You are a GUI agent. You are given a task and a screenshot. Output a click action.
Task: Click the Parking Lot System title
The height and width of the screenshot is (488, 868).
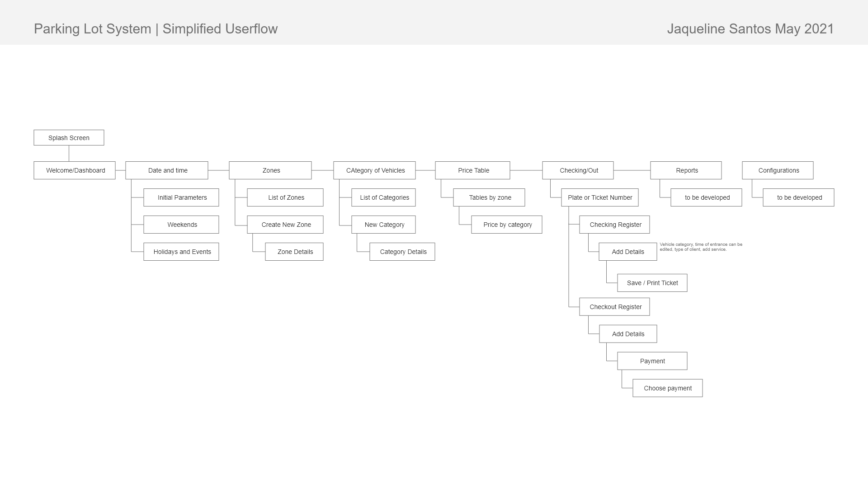tap(156, 29)
